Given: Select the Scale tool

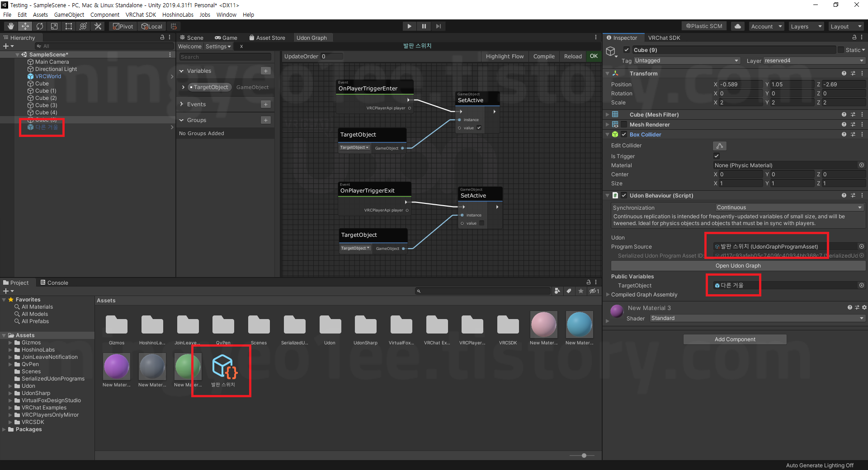Looking at the screenshot, I should pyautogui.click(x=54, y=26).
